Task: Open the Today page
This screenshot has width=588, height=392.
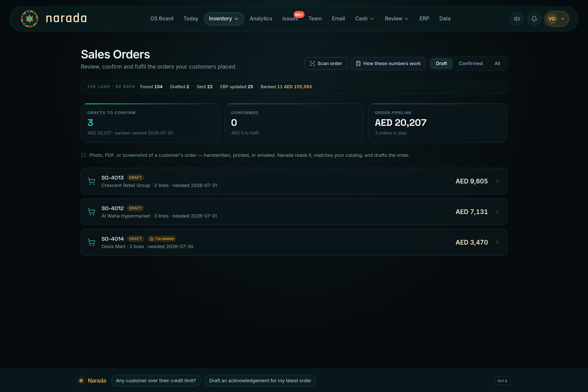Action: tap(191, 19)
